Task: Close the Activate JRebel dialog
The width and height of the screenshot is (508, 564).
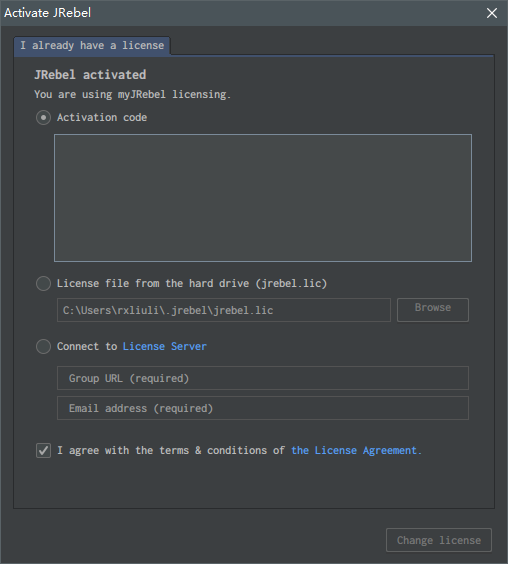Action: (x=491, y=13)
